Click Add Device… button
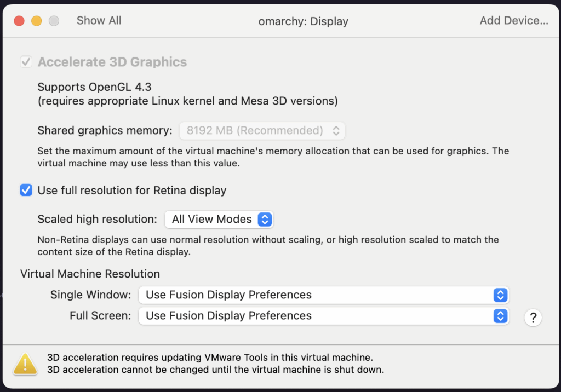This screenshot has height=392, width=561. pos(514,21)
